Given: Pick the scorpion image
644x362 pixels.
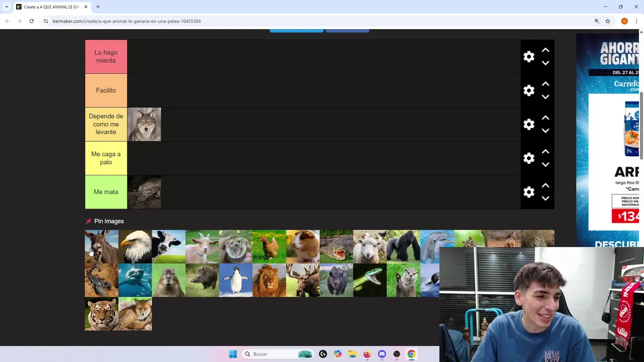Looking at the screenshot, I should pos(102,281).
